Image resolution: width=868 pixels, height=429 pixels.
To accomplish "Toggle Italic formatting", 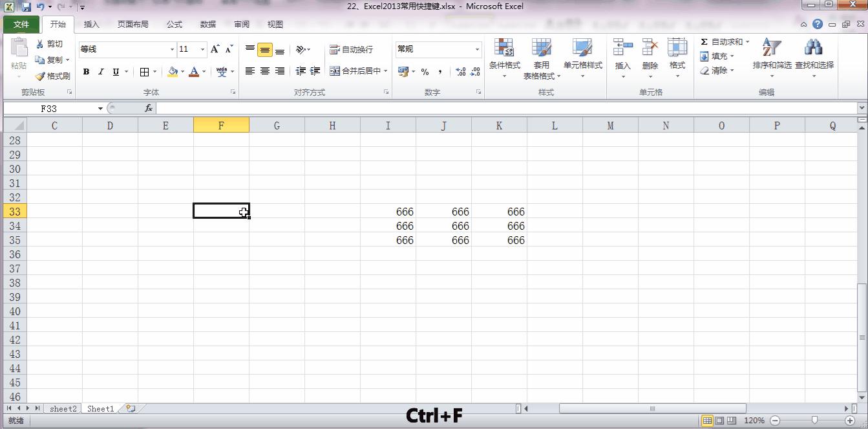I will (101, 72).
